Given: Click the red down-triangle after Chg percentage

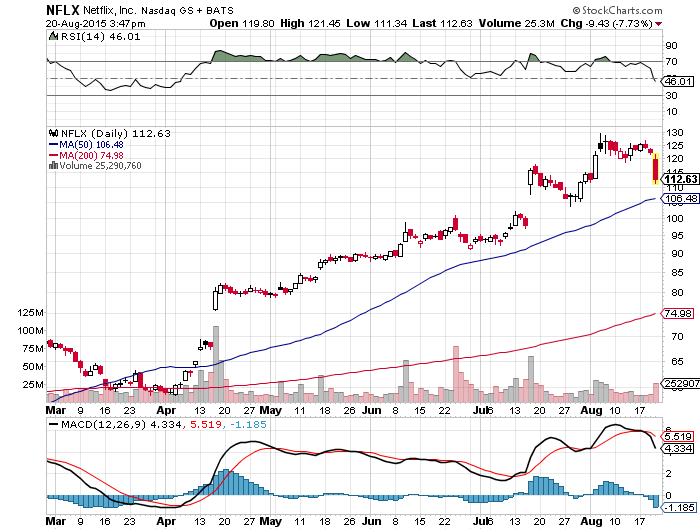Looking at the screenshot, I should click(x=658, y=24).
